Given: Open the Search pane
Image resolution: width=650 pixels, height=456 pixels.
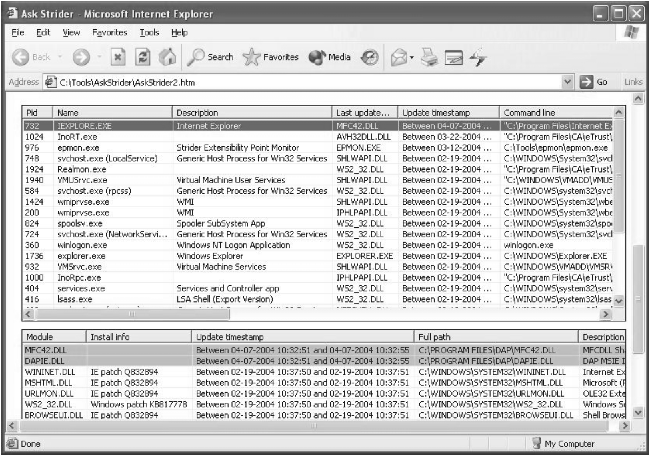Looking at the screenshot, I should pyautogui.click(x=210, y=57).
